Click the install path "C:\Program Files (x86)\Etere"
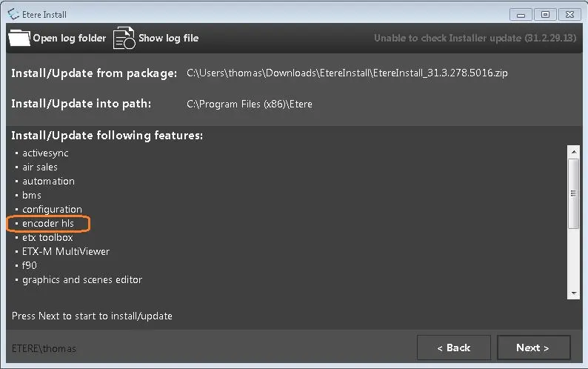Screen dimensions: 588x369 pyautogui.click(x=250, y=104)
